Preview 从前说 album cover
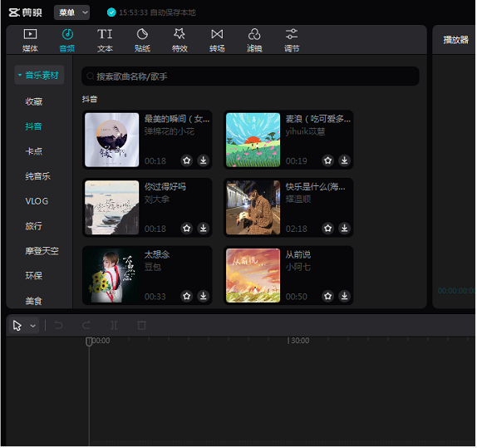 253,275
